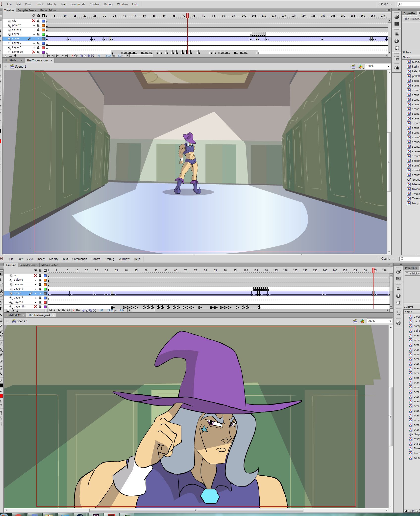Switch to Motion Editor tab in top window
This screenshot has height=516, width=420.
(x=48, y=10)
